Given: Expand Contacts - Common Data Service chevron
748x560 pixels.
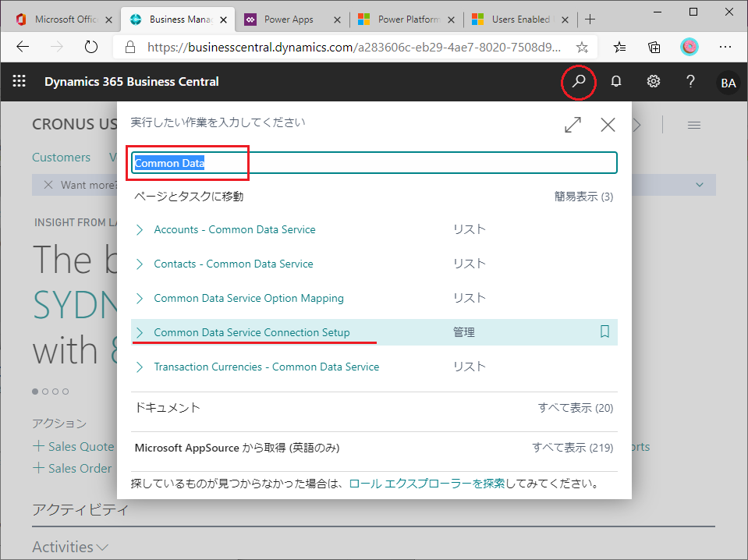Looking at the screenshot, I should (x=140, y=264).
